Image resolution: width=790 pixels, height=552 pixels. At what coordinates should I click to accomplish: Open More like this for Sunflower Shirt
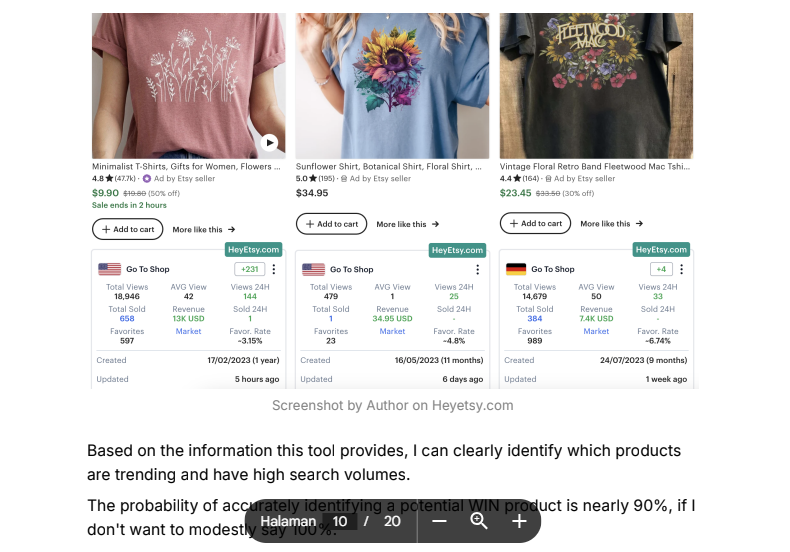pyautogui.click(x=407, y=224)
